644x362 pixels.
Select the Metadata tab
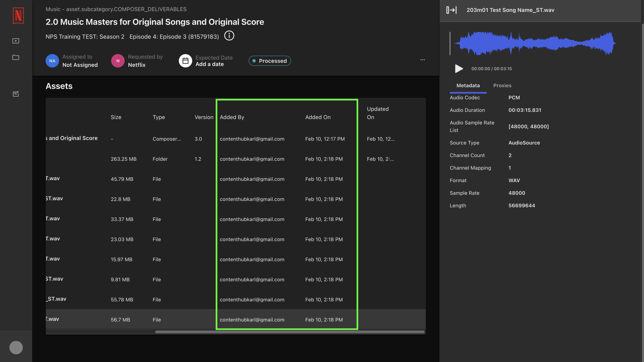[468, 85]
